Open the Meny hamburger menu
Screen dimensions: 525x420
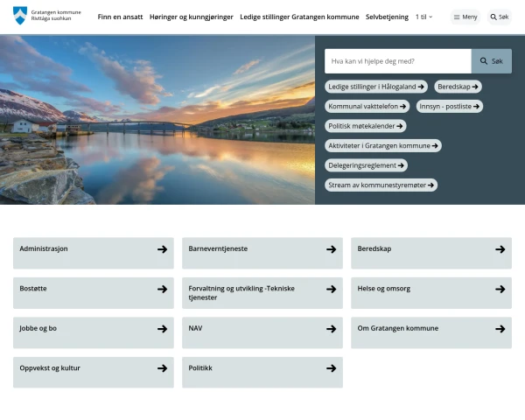coord(465,17)
